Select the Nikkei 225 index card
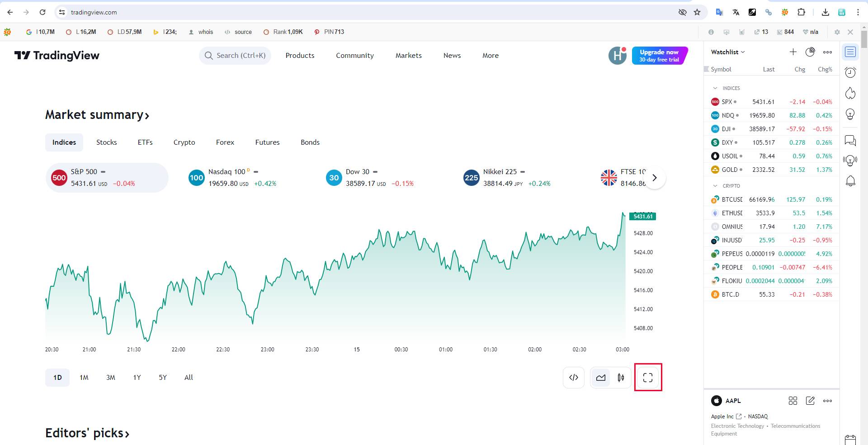The image size is (868, 445). 520,178
